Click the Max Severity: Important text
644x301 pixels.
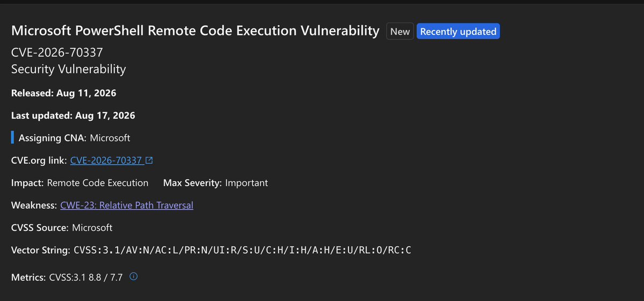215,183
